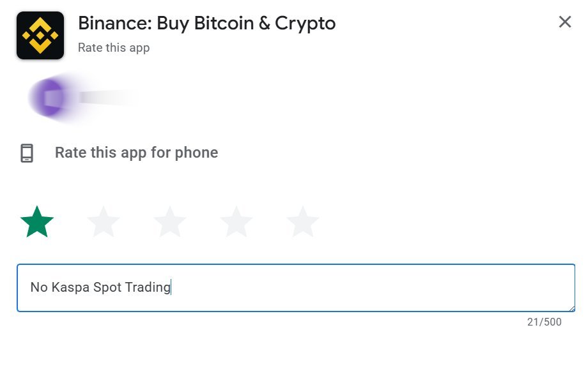Select the filled green one-star rating

37,222
